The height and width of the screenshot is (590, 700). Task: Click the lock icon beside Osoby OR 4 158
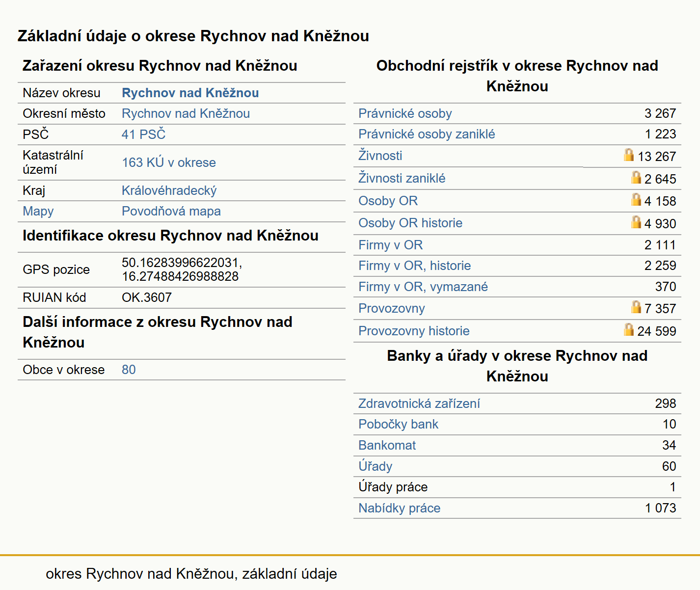coord(636,199)
